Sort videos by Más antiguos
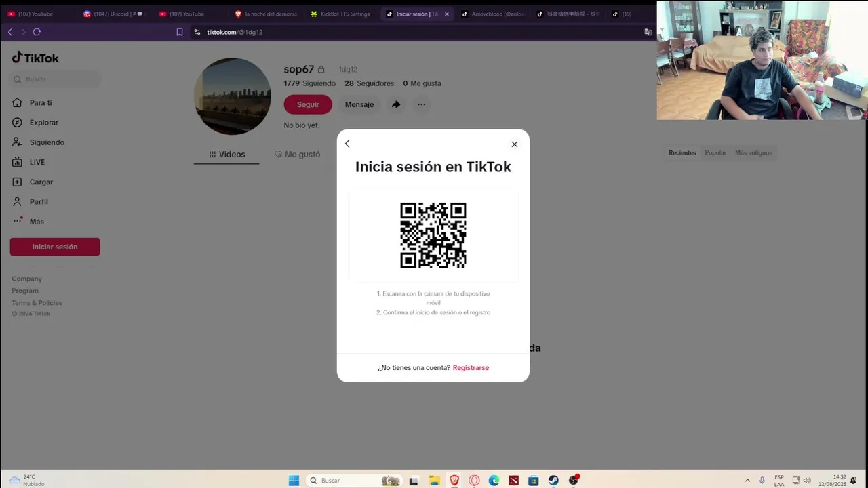Screen dimensions: 868x488 click(x=753, y=153)
